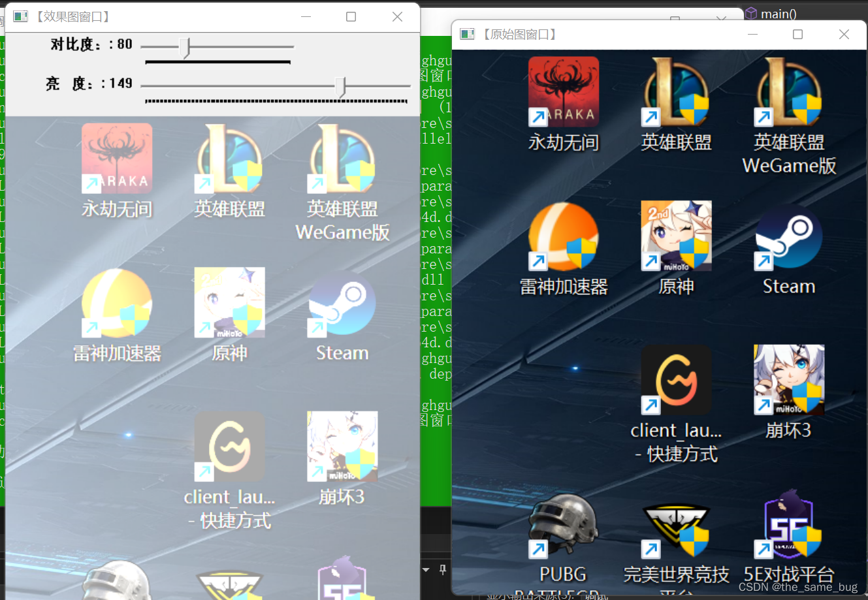868x600 pixels.
Task: Open the small dropdown arrow beside the pin
Action: [x=426, y=570]
